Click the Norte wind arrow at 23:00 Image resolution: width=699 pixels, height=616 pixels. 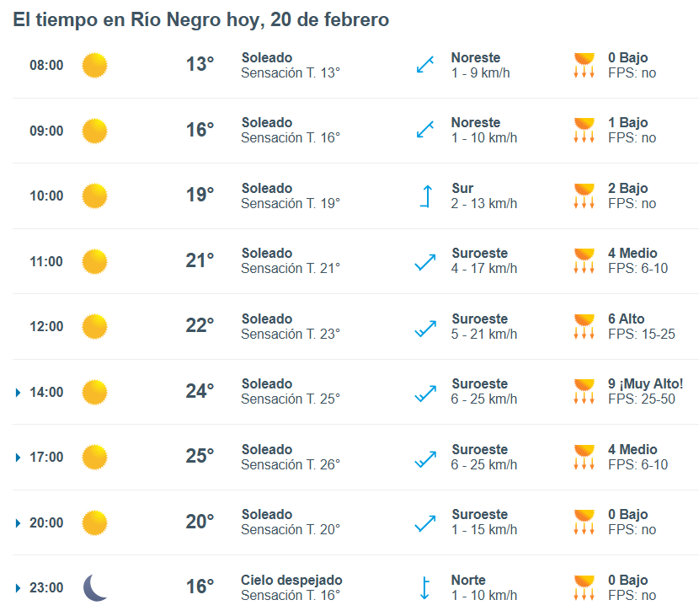pos(424,587)
